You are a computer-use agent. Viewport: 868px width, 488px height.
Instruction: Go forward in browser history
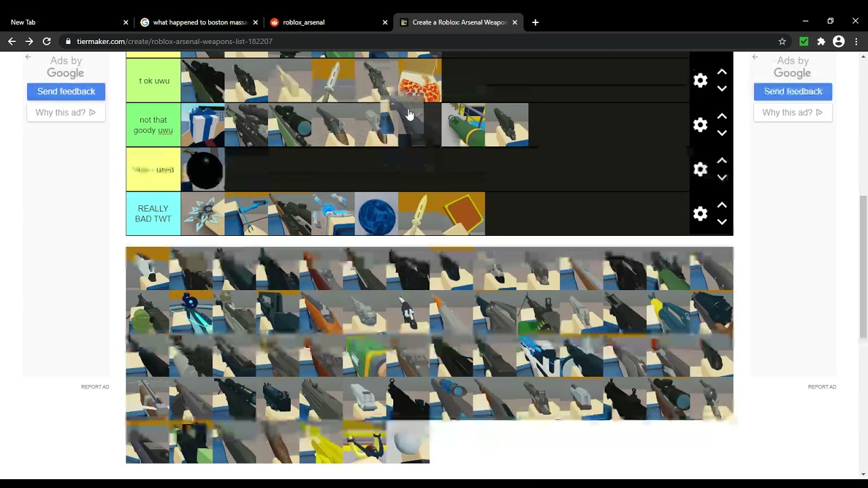(x=29, y=41)
